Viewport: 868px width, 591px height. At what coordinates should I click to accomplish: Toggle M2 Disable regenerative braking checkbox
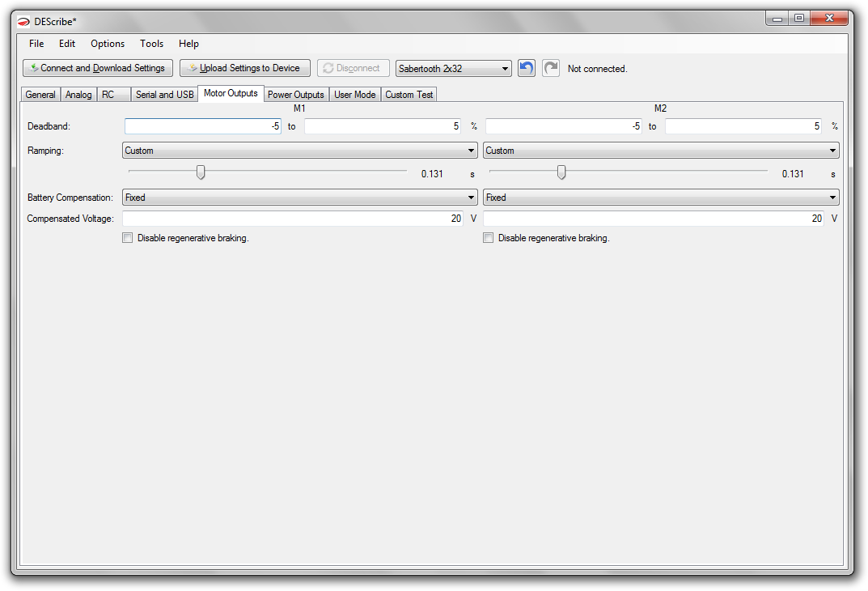pos(488,238)
